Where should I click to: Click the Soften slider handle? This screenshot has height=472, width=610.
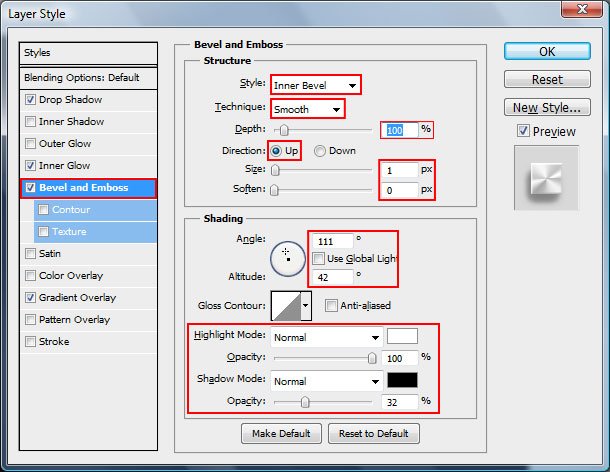274,190
